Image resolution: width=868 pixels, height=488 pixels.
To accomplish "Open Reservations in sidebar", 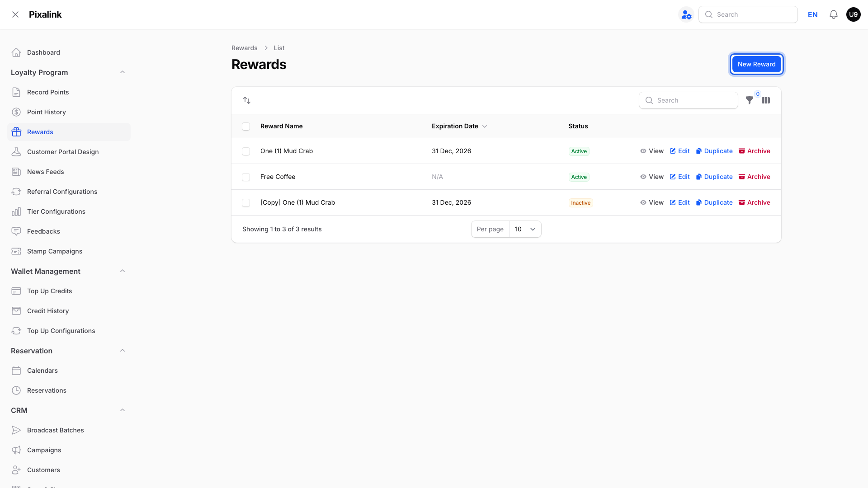I will (x=69, y=390).
